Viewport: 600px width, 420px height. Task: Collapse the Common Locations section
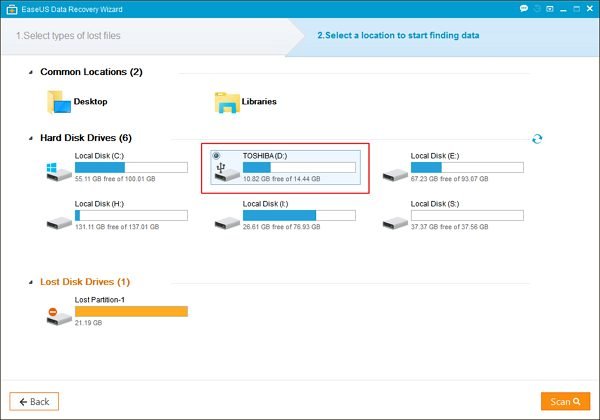pyautogui.click(x=32, y=72)
